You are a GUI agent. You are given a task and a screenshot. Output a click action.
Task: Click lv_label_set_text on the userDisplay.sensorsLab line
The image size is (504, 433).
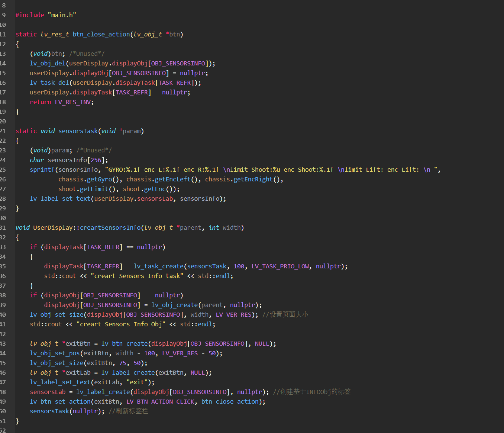coord(60,198)
